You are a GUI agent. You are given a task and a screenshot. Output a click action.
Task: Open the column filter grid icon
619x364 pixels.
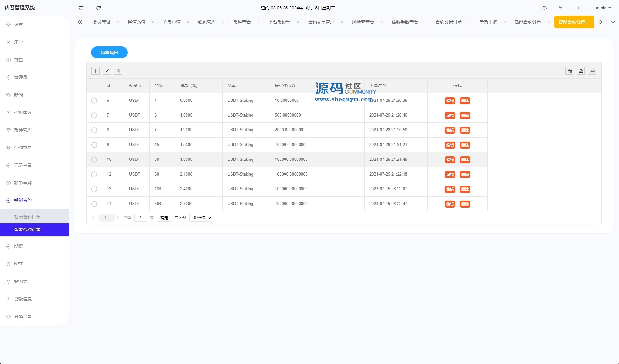coord(570,71)
